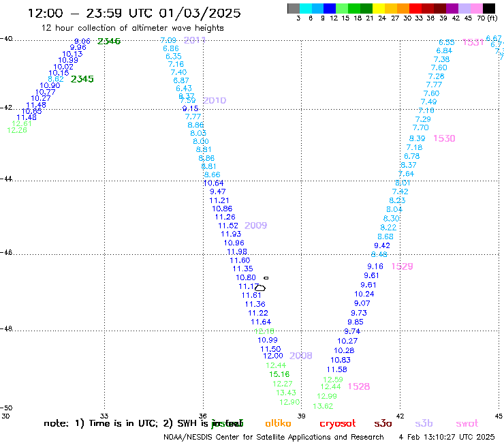
Task: Click the longitude axis label 33
Action: [104, 416]
